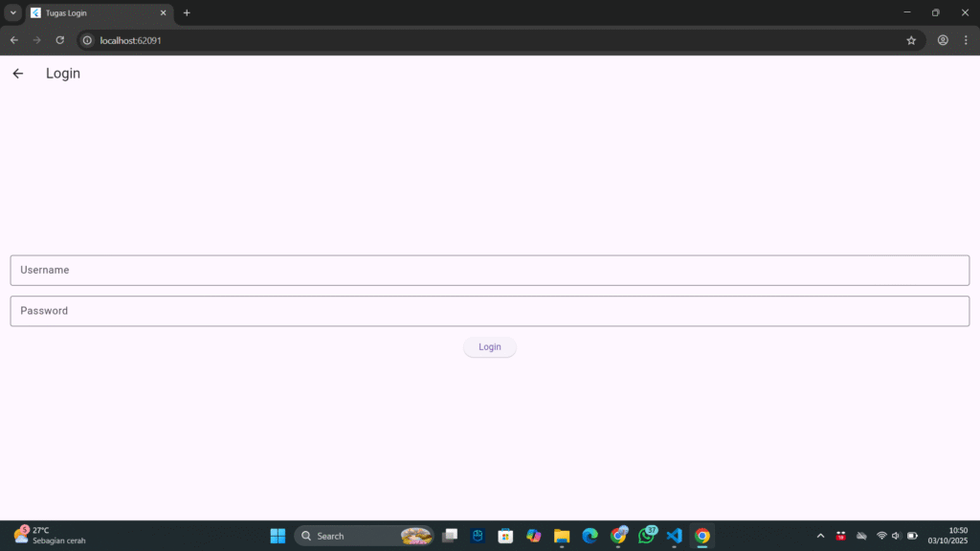
Task: Launch File Explorer from the taskbar
Action: click(x=562, y=536)
